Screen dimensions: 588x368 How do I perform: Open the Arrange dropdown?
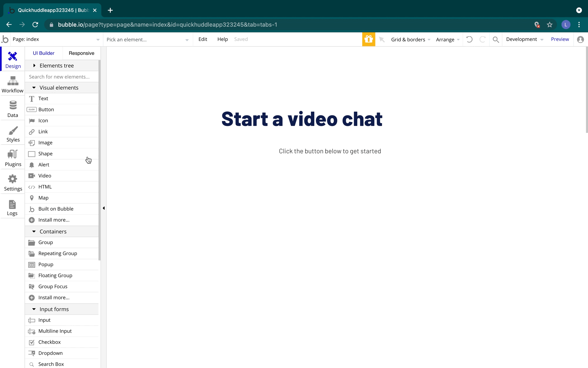coord(448,39)
